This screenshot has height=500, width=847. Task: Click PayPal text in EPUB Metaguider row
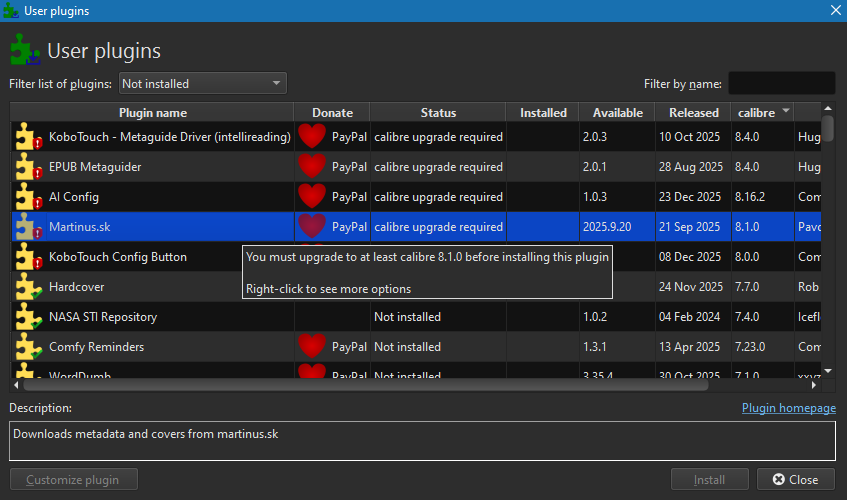coord(349,167)
